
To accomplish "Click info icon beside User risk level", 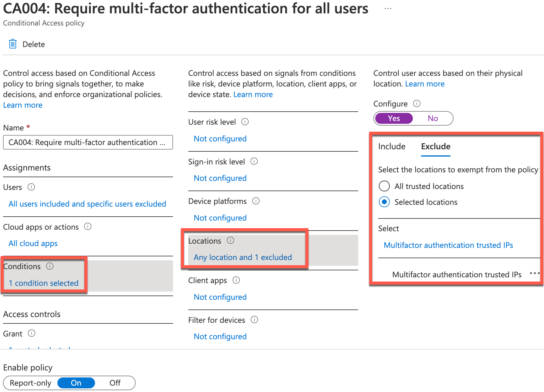I will coord(245,122).
